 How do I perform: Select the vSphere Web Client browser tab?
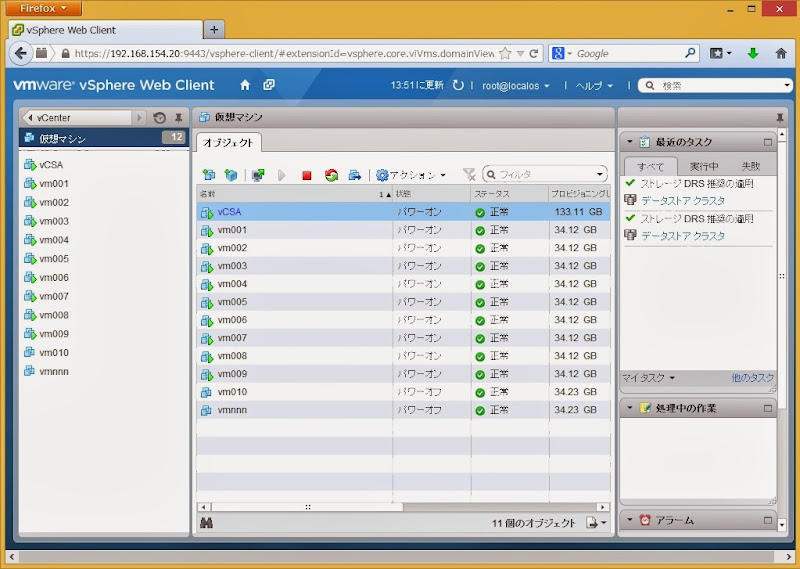pos(106,30)
